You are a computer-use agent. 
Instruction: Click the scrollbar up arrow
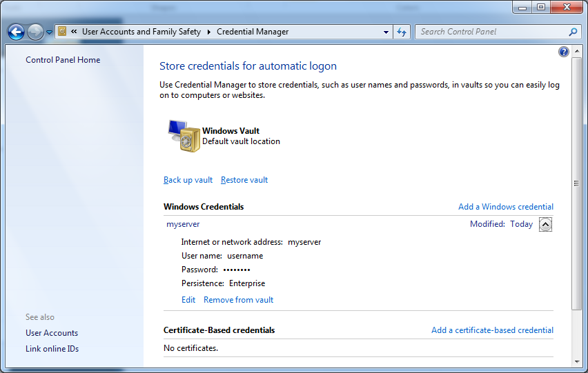click(577, 51)
